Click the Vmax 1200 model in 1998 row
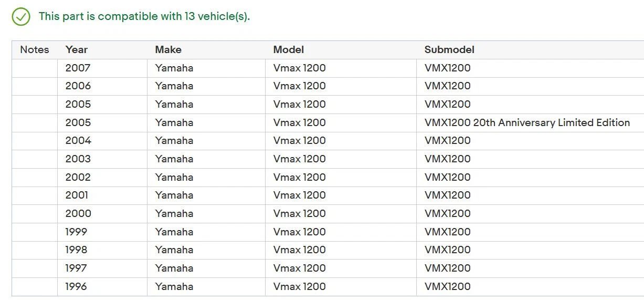This screenshot has height=300, width=644. click(x=299, y=250)
